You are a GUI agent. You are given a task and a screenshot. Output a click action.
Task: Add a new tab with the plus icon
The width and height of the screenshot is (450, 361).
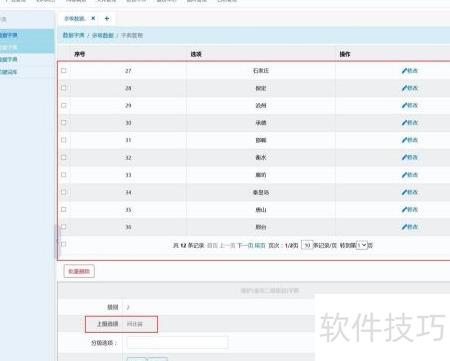107,18
